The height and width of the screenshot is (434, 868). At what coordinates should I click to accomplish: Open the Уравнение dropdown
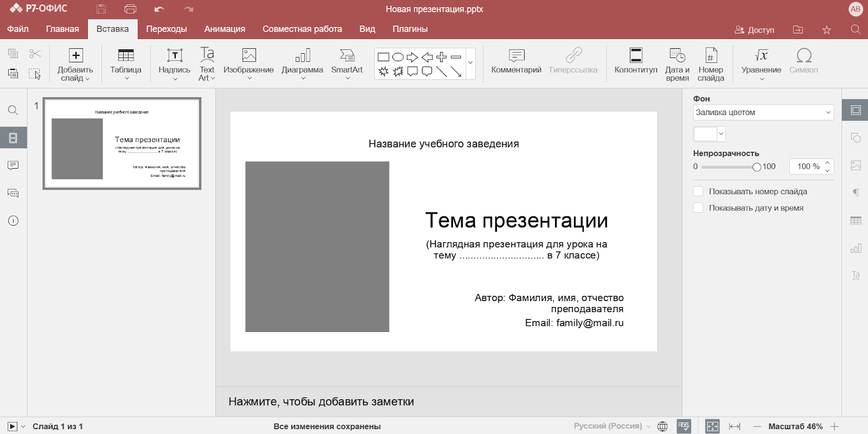(762, 79)
